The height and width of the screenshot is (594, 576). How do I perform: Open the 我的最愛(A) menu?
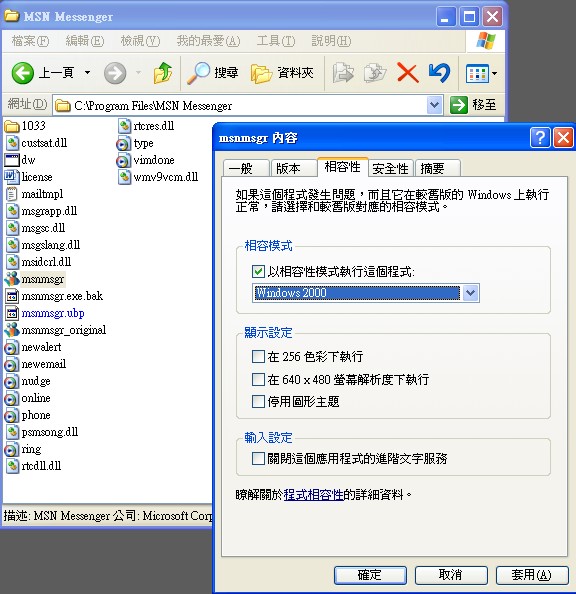(x=208, y=41)
